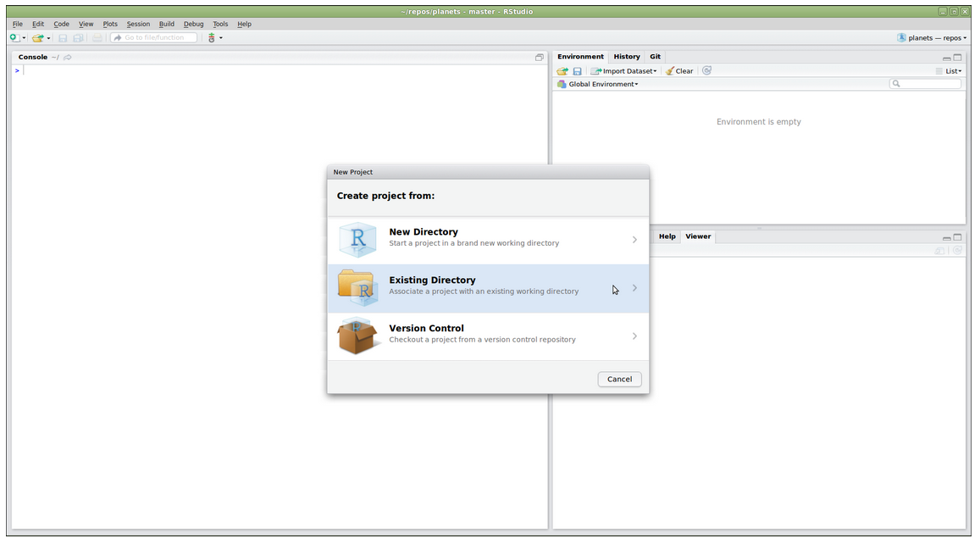Viewport: 980px width, 544px height.
Task: Switch to the History tab
Action: click(x=627, y=57)
